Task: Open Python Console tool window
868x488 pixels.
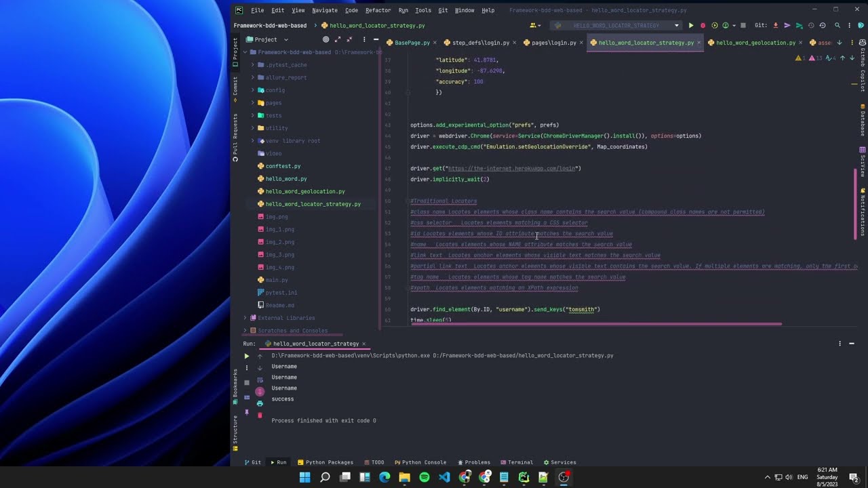Action: [x=420, y=462]
